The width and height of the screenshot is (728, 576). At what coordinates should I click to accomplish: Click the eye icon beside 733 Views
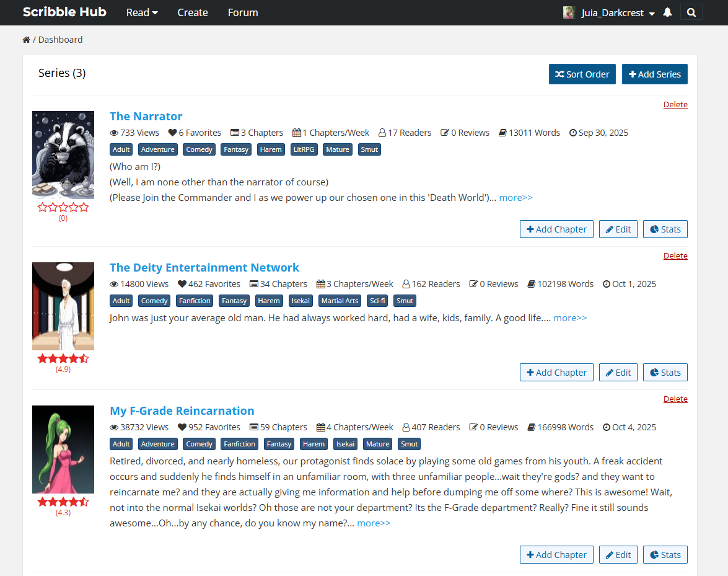[x=114, y=133]
